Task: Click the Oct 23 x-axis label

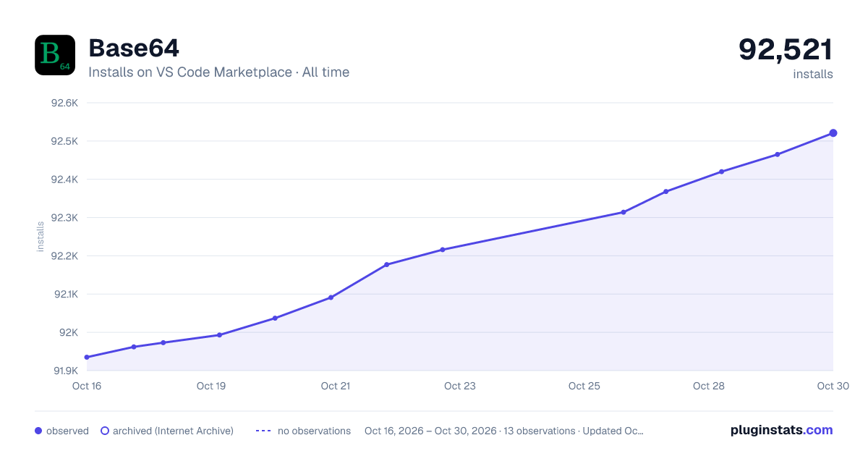Action: click(x=460, y=386)
